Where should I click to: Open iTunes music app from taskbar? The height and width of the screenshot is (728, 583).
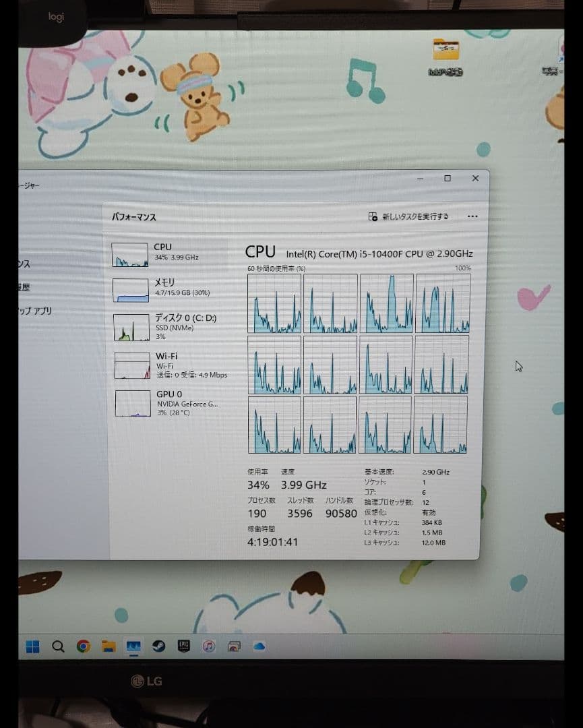click(209, 646)
